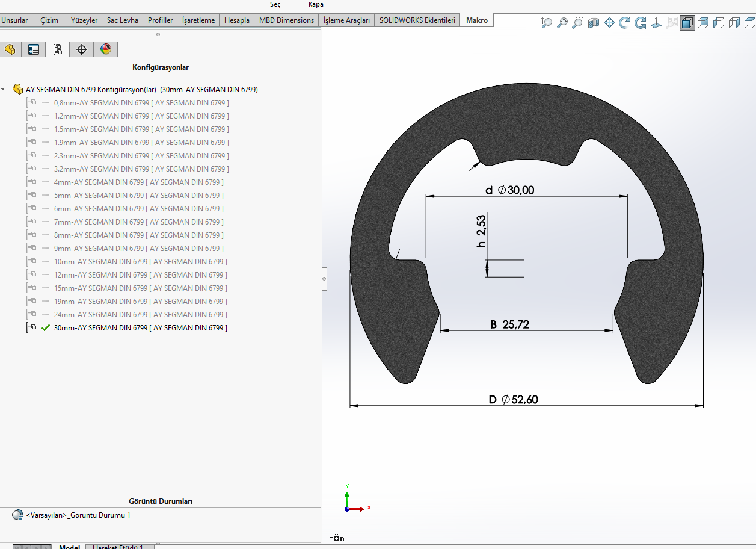
Task: Switch to Hidden Lines Removed display
Action: tap(719, 23)
